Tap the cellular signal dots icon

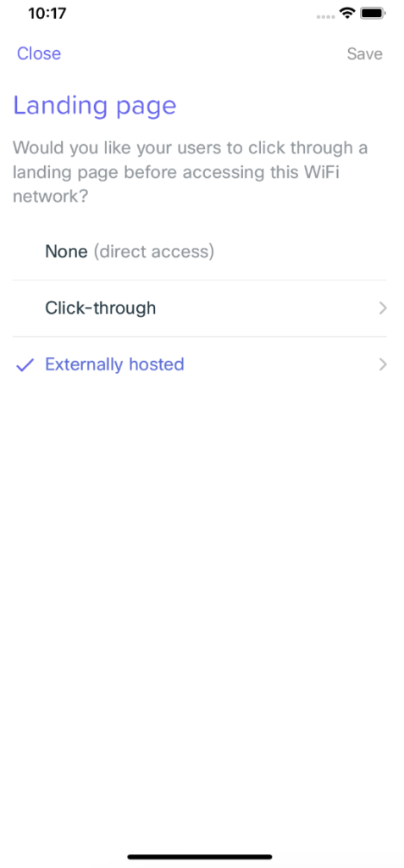326,17
